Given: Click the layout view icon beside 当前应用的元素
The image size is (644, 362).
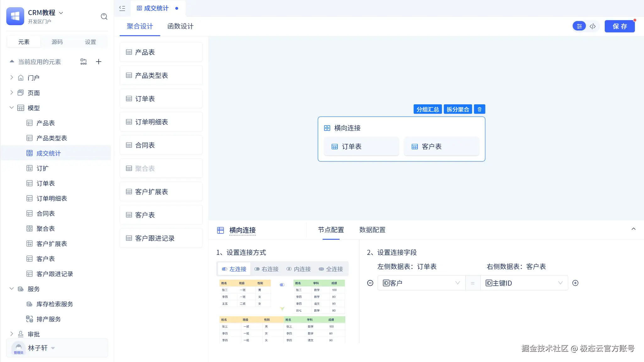Looking at the screenshot, I should (84, 62).
